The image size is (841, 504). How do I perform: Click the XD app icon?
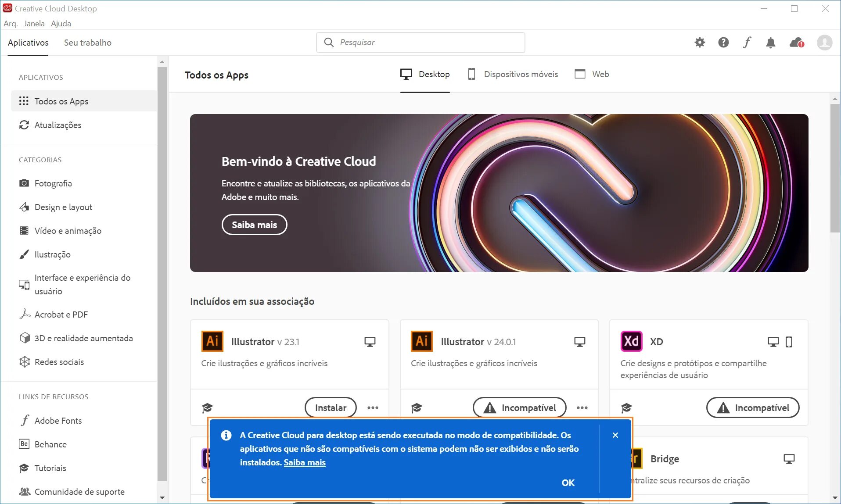click(x=632, y=341)
